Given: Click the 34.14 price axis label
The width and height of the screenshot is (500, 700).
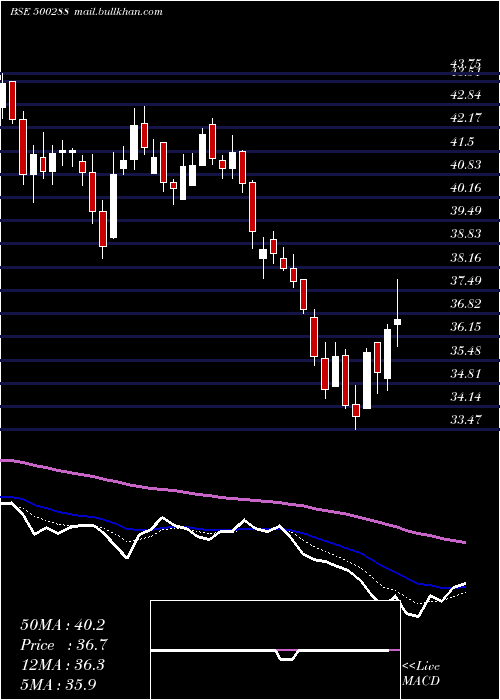Looking at the screenshot, I should [x=466, y=396].
